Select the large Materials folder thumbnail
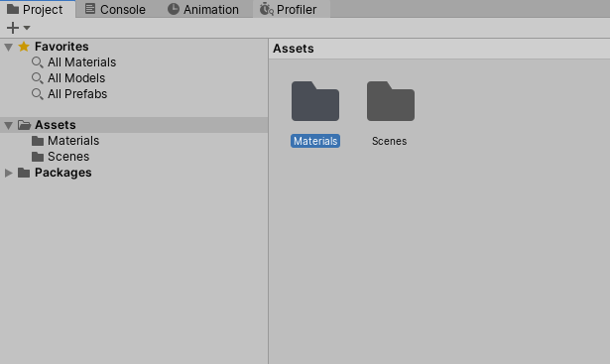 coord(315,101)
